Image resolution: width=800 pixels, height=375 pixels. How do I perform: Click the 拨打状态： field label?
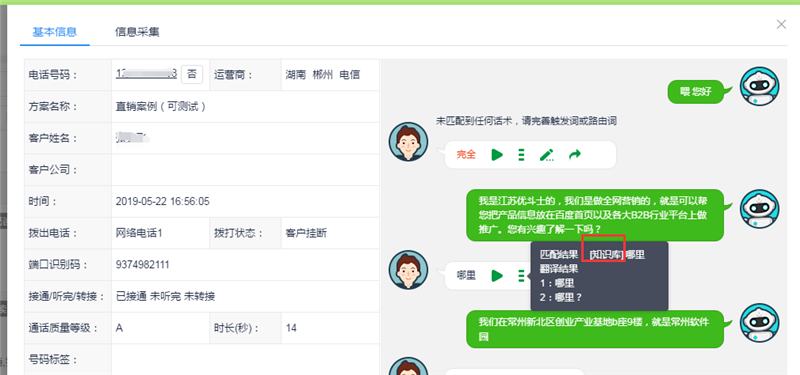(237, 233)
